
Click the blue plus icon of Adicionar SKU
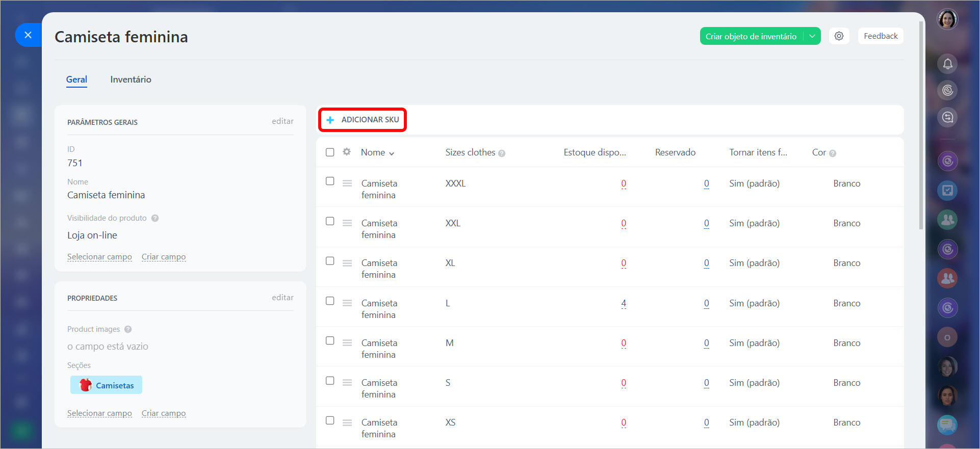point(330,120)
